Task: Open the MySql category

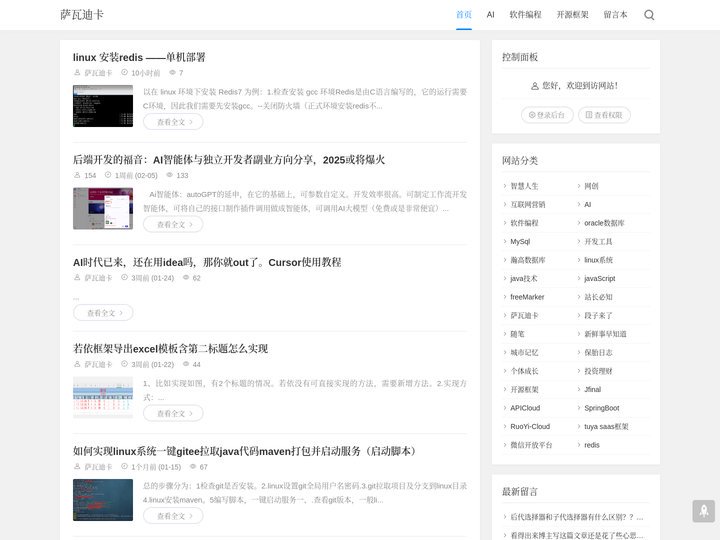Action: (x=520, y=242)
